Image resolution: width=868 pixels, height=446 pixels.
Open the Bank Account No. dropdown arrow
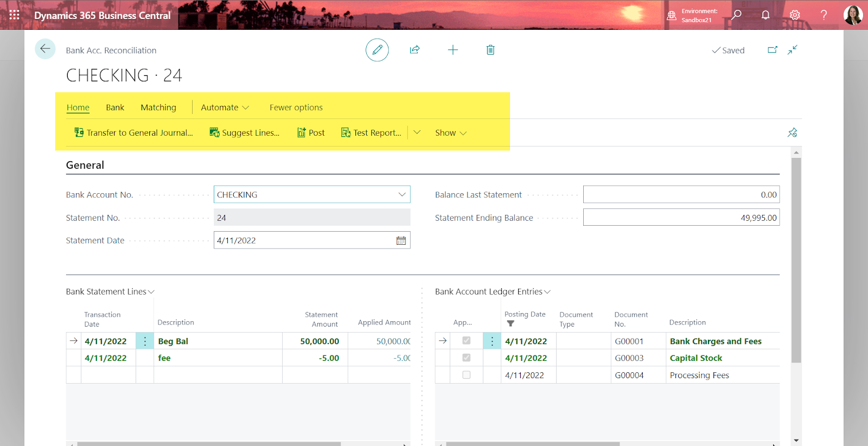click(402, 194)
